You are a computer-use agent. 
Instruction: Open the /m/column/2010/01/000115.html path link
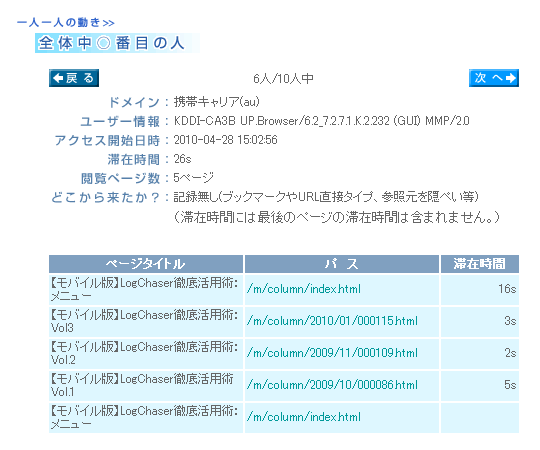(x=332, y=321)
